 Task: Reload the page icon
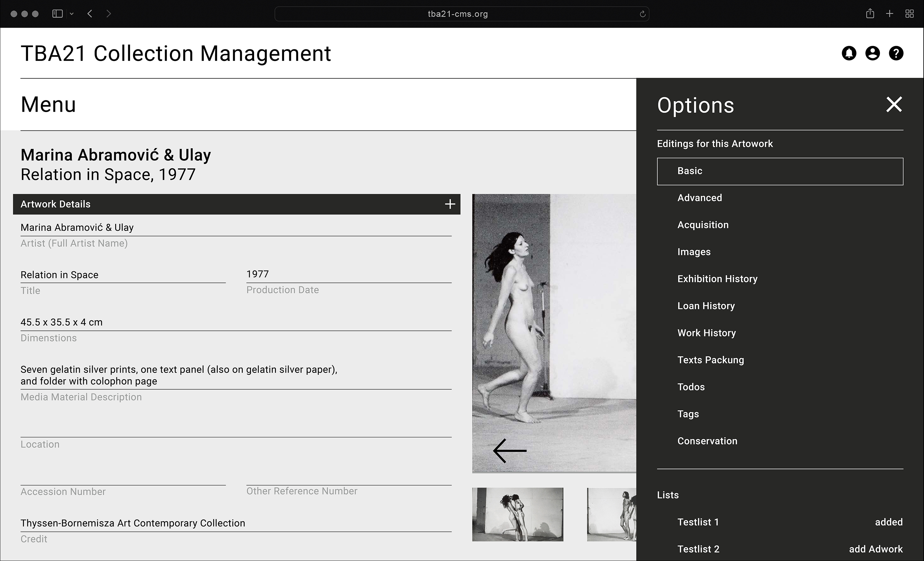642,14
